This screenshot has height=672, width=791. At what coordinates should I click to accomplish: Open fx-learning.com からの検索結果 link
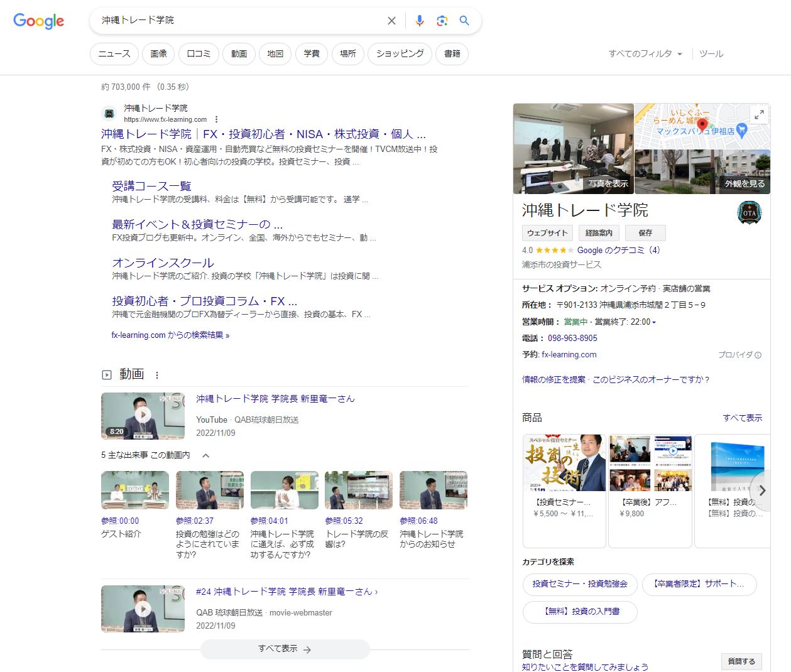(170, 335)
